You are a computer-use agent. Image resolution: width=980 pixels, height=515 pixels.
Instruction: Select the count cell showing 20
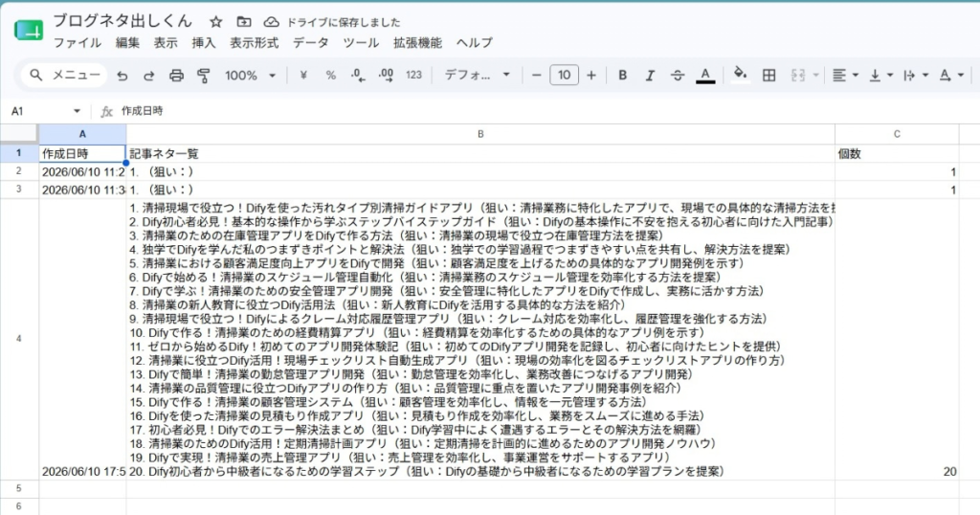pos(897,340)
